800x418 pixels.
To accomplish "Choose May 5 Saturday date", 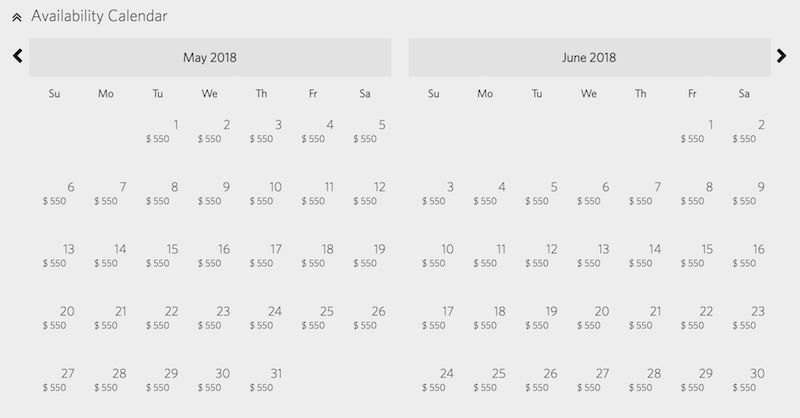I will click(365, 131).
